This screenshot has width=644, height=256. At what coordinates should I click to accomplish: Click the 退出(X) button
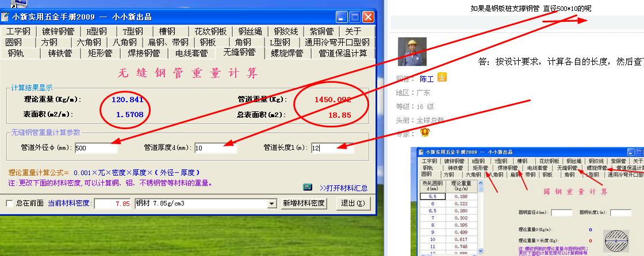point(353,204)
